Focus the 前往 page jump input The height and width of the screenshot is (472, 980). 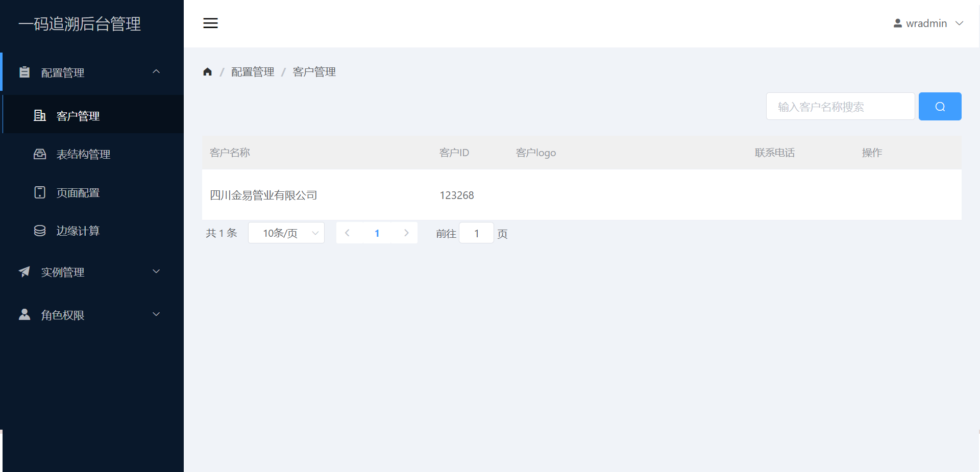point(476,233)
